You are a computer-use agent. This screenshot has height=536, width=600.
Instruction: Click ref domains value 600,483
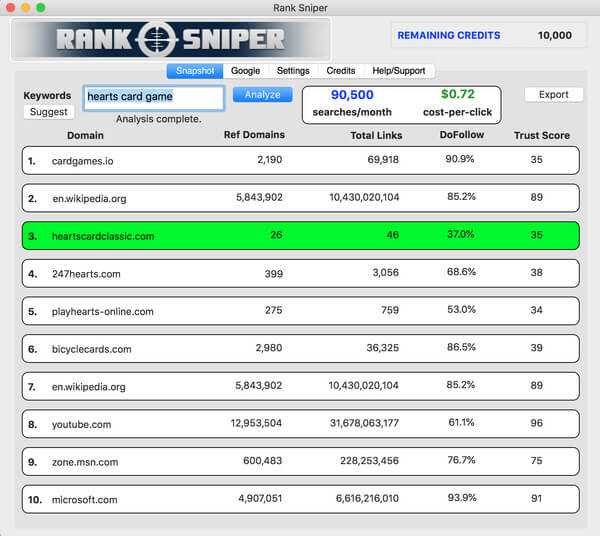pos(262,461)
